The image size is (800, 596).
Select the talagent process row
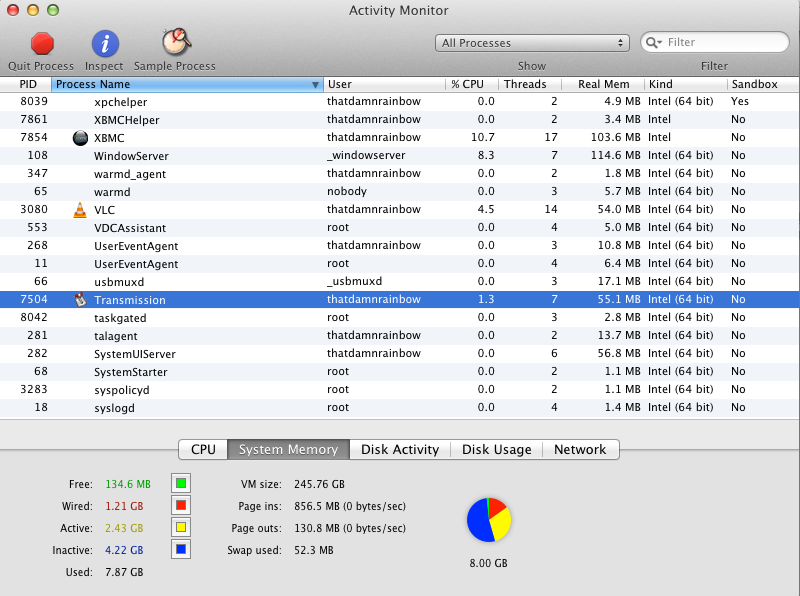point(400,335)
